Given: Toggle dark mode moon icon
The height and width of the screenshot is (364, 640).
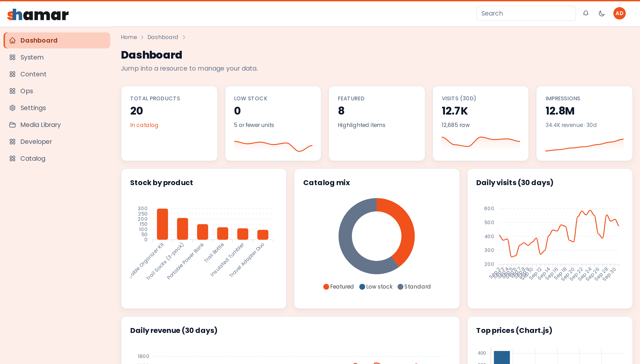Looking at the screenshot, I should 602,13.
